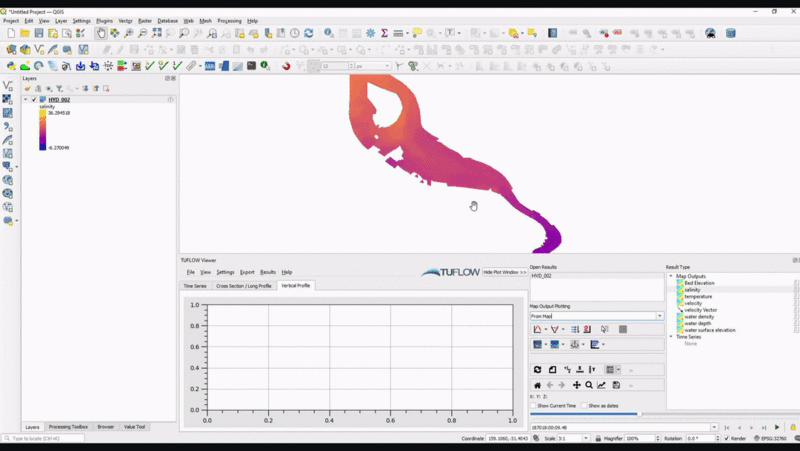Collapse the HYD_002 layer legend
800x451 pixels.
26,99
